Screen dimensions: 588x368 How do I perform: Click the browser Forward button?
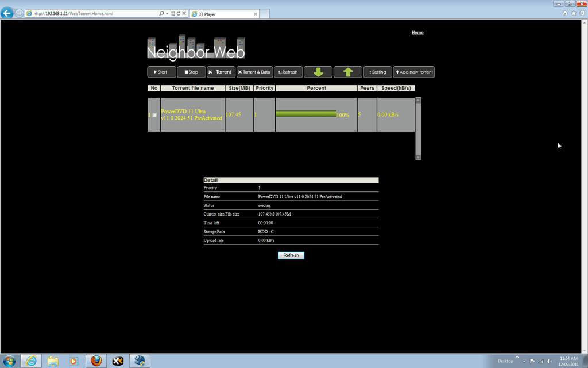(19, 13)
